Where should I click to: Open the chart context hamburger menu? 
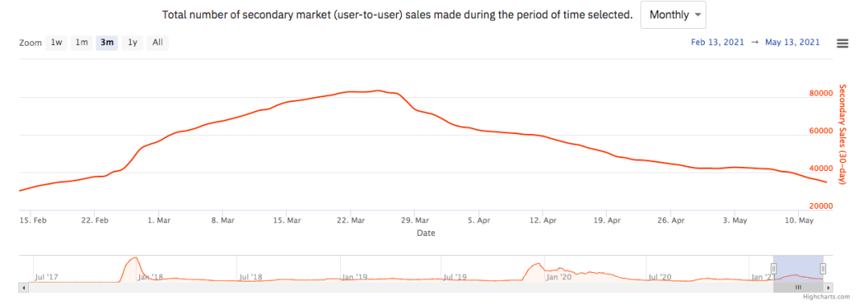click(842, 43)
